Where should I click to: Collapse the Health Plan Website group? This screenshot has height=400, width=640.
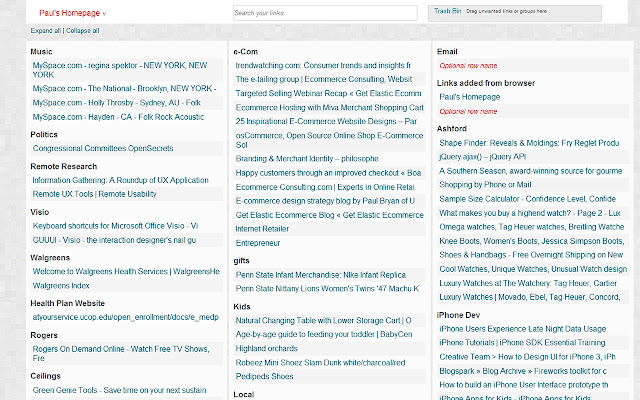point(67,303)
